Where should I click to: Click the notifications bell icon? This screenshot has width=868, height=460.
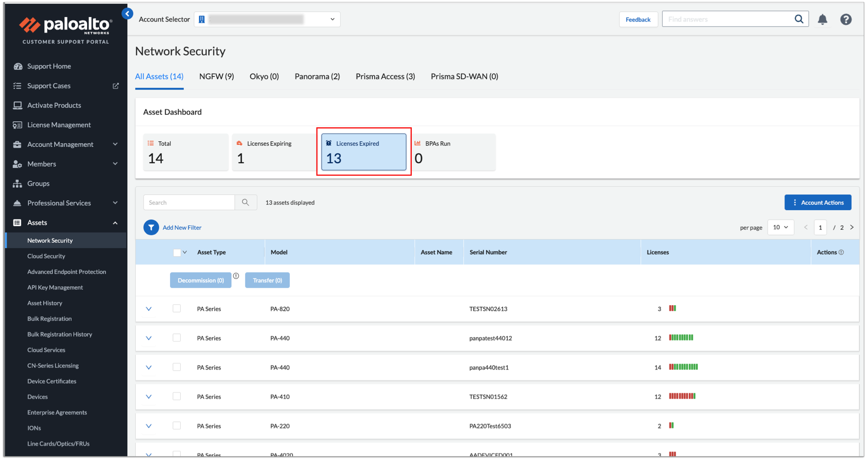(823, 19)
